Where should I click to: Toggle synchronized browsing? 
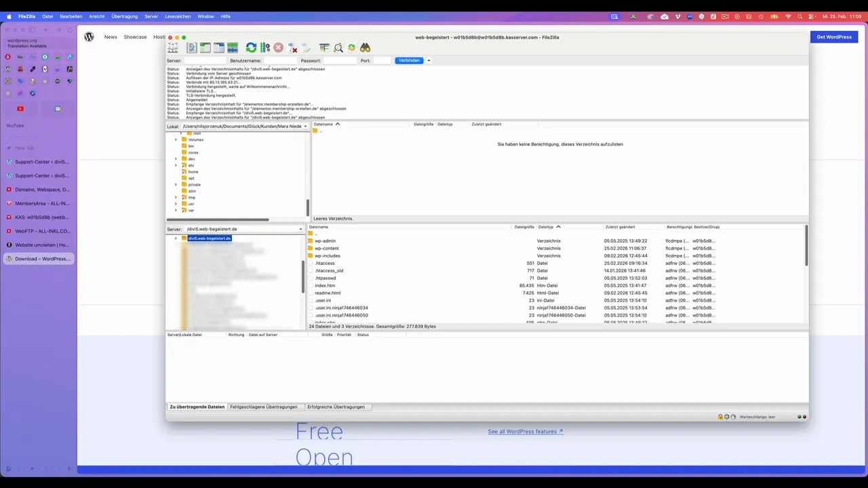point(351,47)
